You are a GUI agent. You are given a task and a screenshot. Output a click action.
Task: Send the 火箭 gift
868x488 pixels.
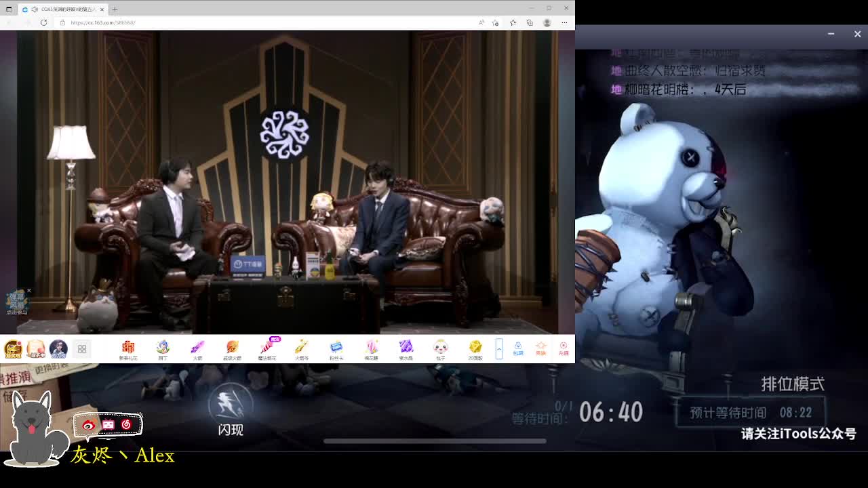pyautogui.click(x=197, y=349)
